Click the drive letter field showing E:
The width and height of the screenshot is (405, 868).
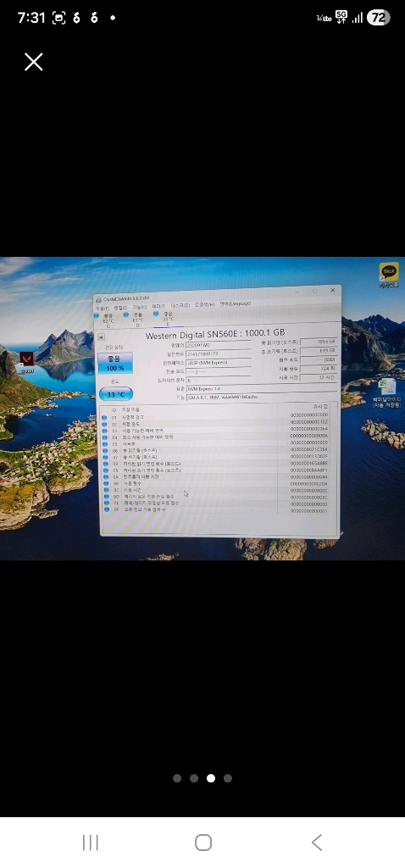218,381
